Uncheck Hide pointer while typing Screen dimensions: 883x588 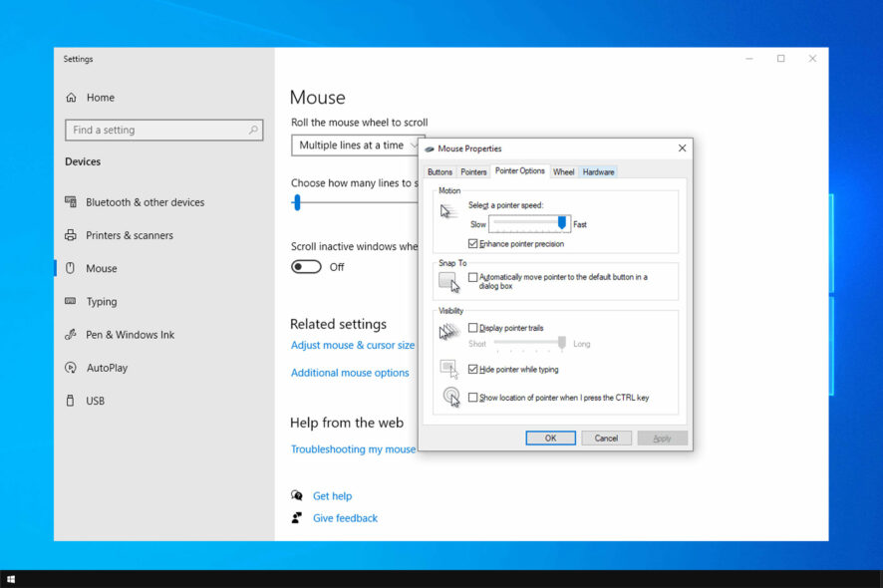pyautogui.click(x=473, y=370)
